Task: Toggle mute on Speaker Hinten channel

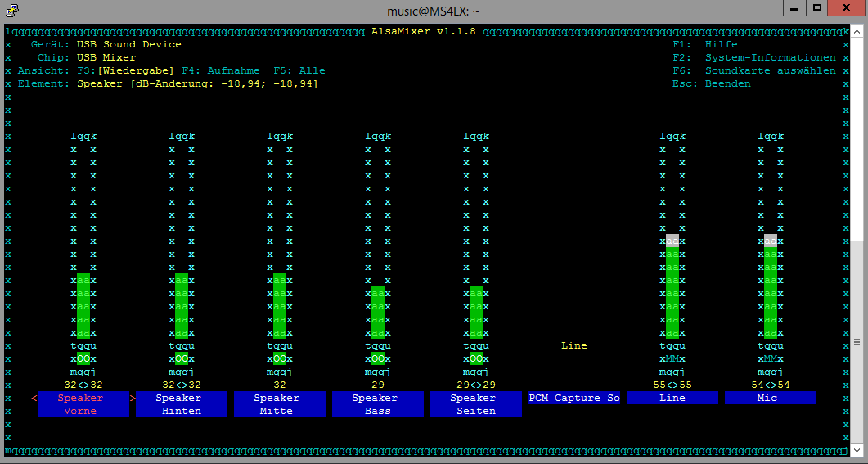Action: click(182, 358)
